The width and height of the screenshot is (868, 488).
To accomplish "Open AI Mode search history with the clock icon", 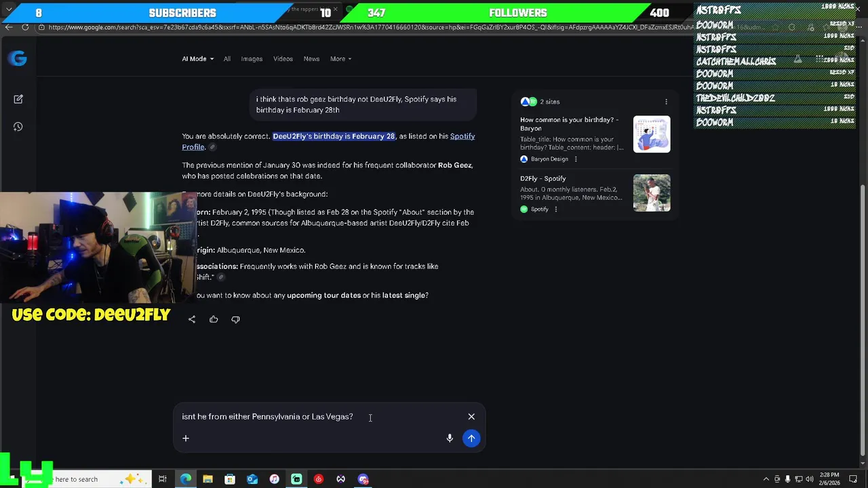I will coord(18,127).
